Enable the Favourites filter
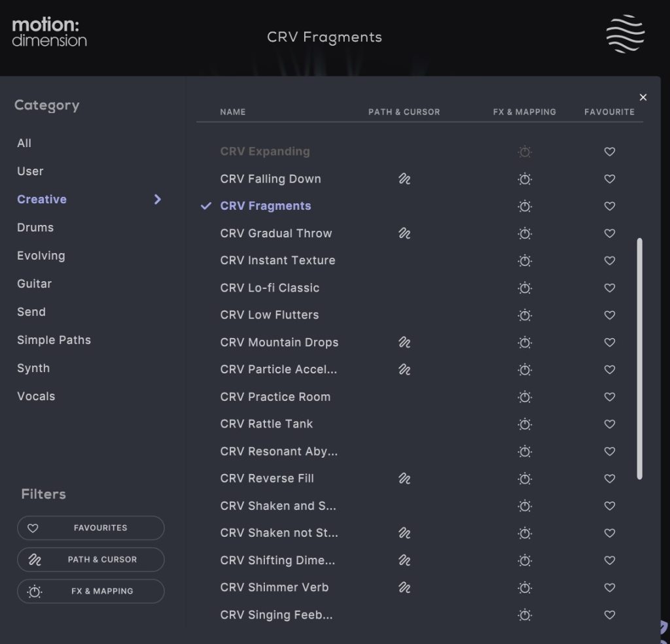Image resolution: width=670 pixels, height=644 pixels. point(90,528)
